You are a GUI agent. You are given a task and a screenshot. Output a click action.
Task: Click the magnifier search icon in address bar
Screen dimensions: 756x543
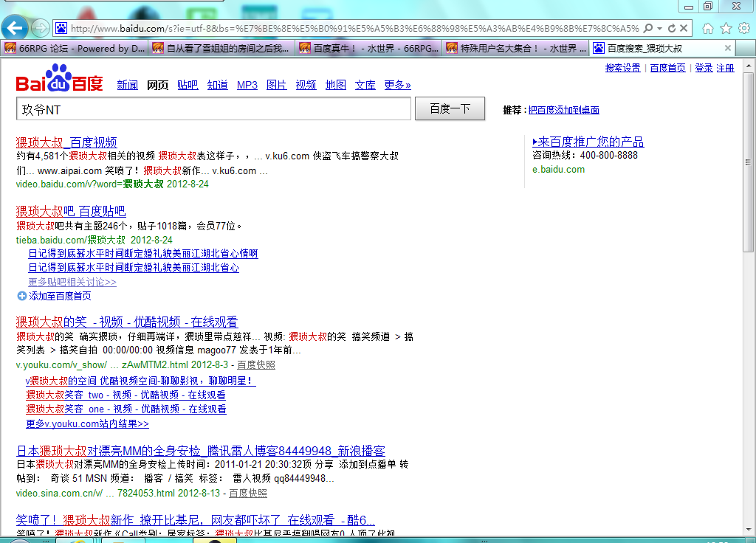(648, 29)
